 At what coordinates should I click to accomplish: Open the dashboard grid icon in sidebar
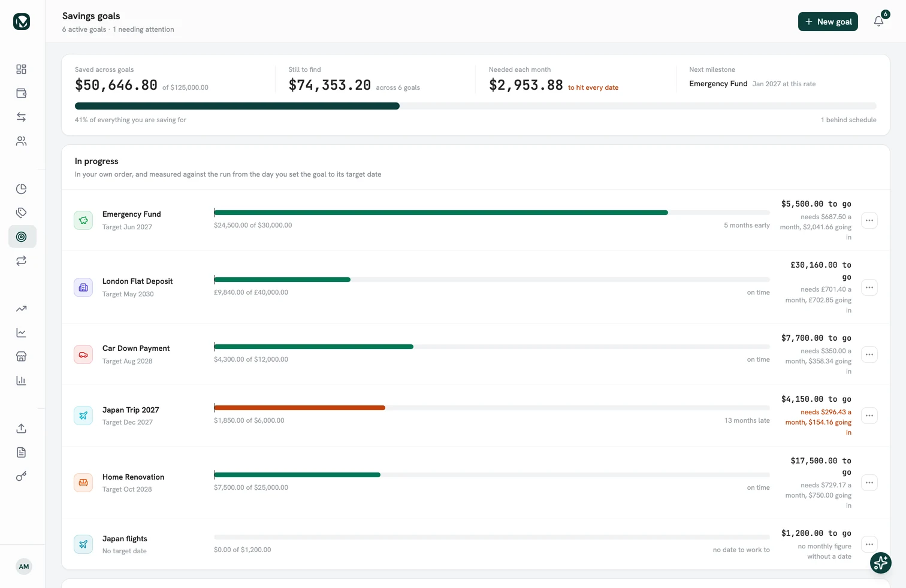click(22, 69)
